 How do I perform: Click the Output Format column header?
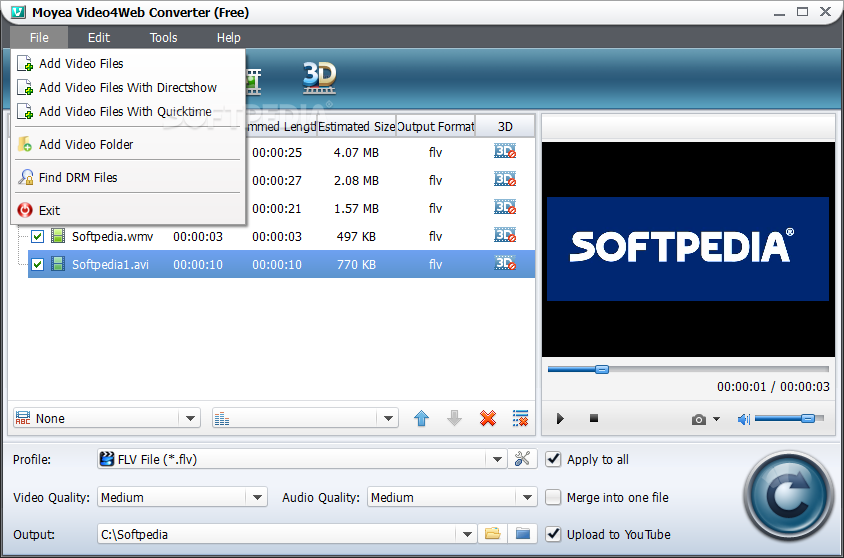(x=435, y=126)
